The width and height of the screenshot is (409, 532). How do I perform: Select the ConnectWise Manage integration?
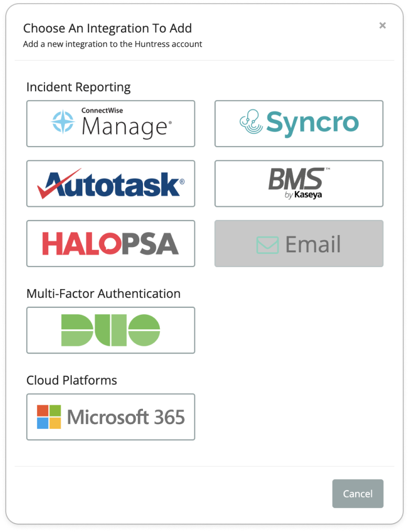click(110, 124)
